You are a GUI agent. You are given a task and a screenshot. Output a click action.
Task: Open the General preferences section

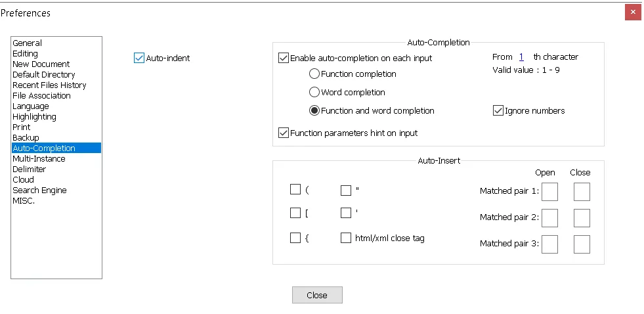(x=27, y=43)
